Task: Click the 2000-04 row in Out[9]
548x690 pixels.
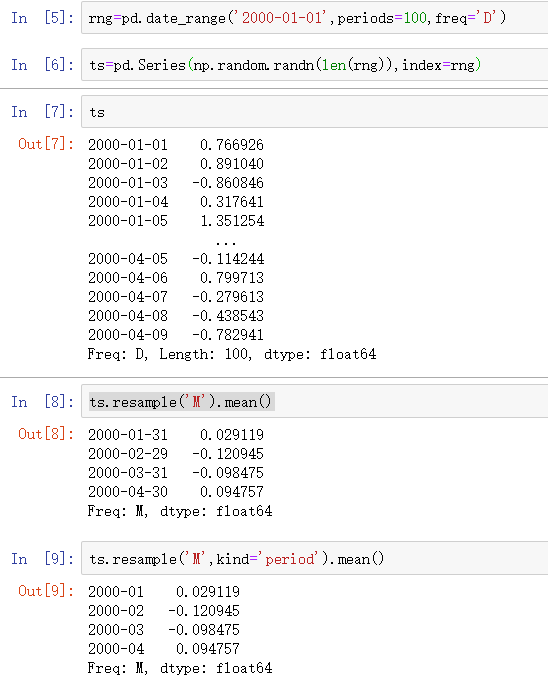Action: coord(164,648)
